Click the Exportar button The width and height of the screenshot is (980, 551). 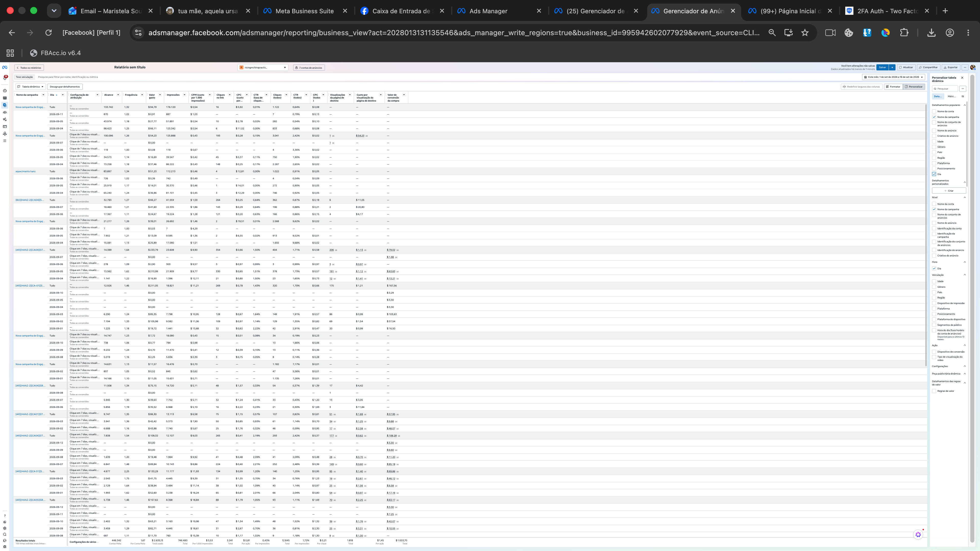point(951,67)
